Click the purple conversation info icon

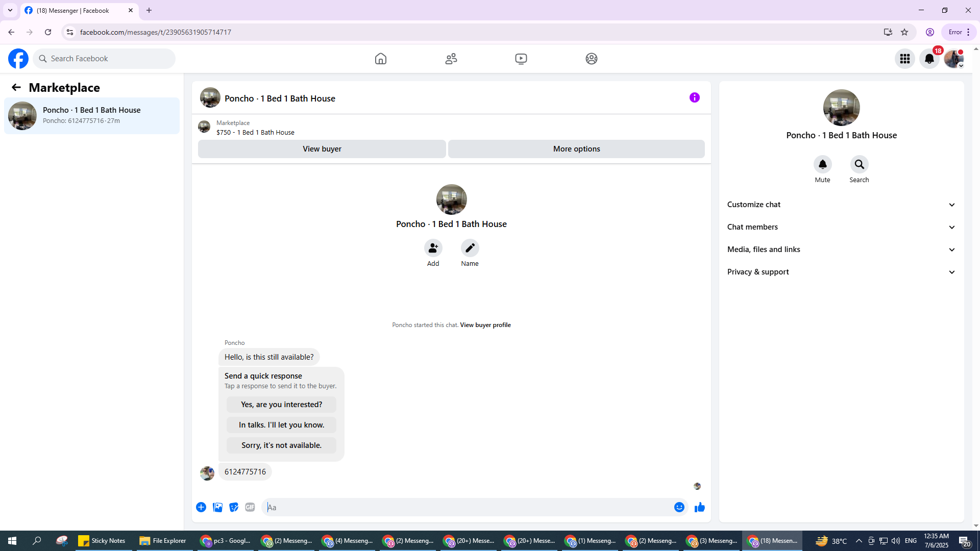(694, 97)
